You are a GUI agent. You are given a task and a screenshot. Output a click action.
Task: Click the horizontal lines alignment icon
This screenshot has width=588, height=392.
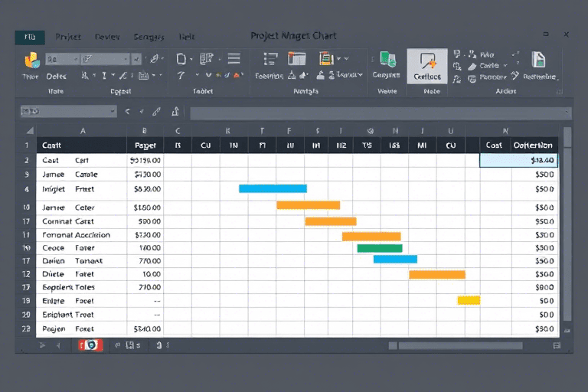coord(234,58)
